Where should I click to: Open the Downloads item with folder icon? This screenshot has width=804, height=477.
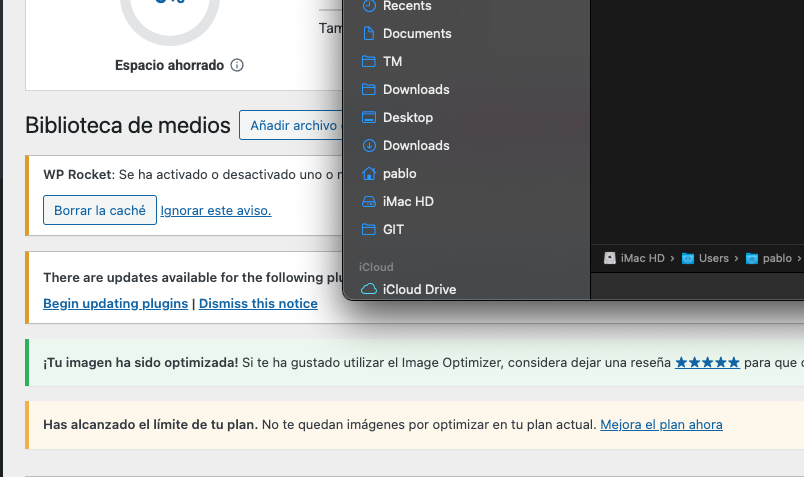tap(369, 89)
